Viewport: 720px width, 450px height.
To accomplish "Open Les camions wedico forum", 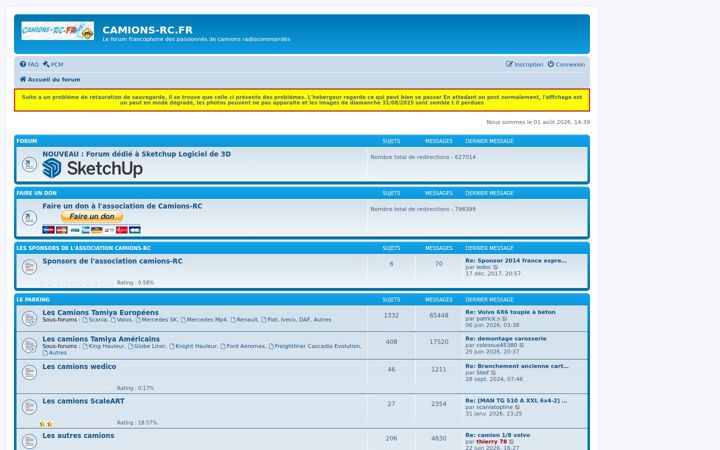I will point(79,366).
